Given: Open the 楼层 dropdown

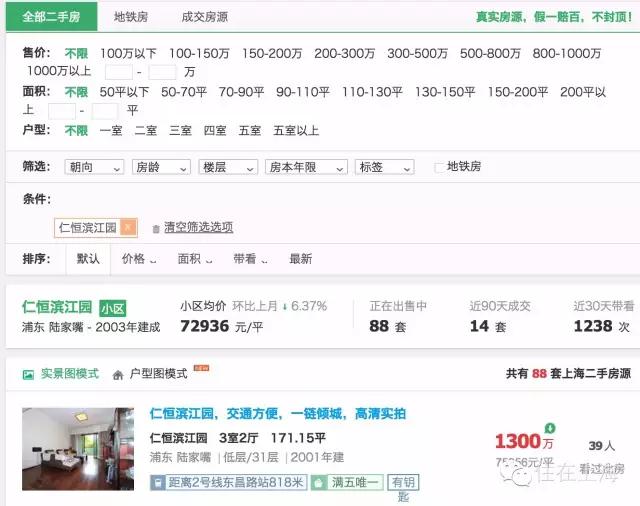Looking at the screenshot, I should pos(228,167).
